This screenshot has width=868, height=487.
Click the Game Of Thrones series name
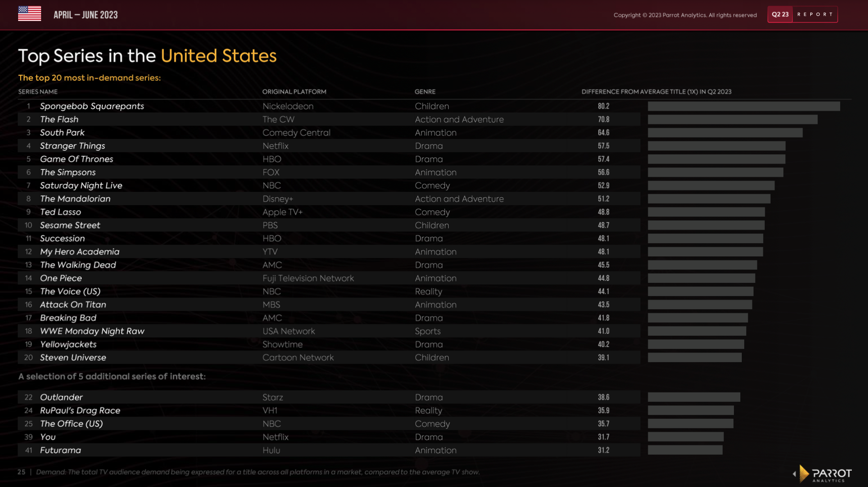pos(76,159)
